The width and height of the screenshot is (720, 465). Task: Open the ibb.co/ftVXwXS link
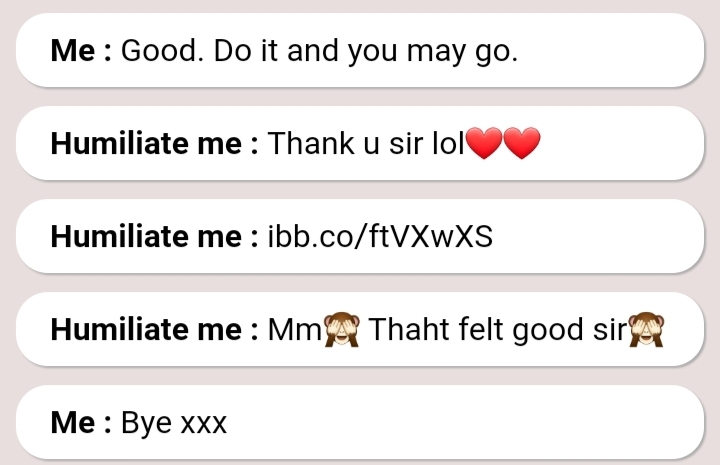coord(380,236)
